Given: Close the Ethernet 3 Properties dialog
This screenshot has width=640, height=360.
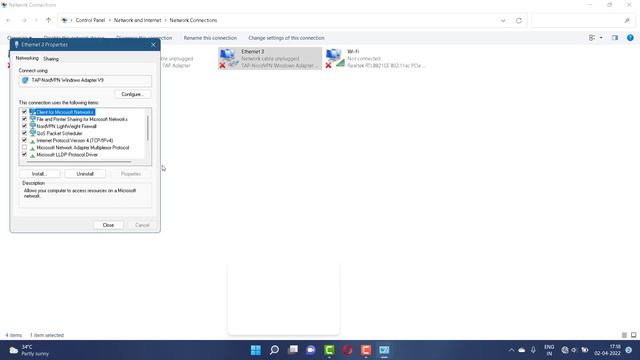Looking at the screenshot, I should point(153,44).
